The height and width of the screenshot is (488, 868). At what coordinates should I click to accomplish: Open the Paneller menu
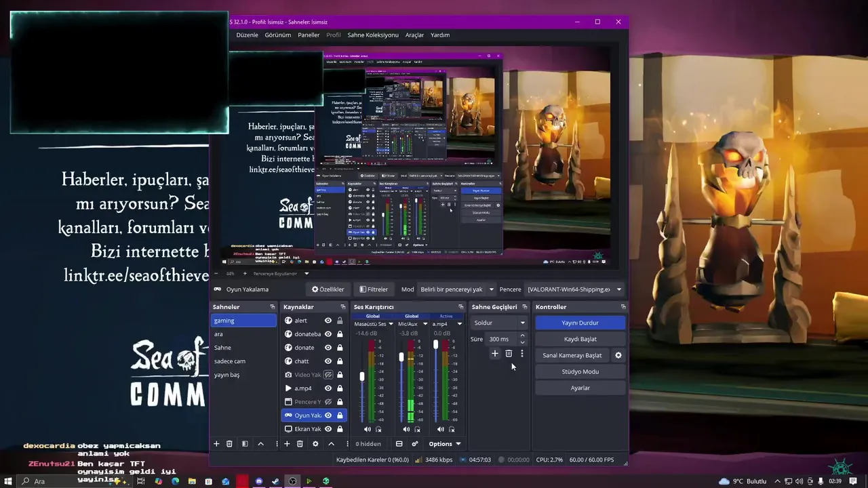(309, 35)
